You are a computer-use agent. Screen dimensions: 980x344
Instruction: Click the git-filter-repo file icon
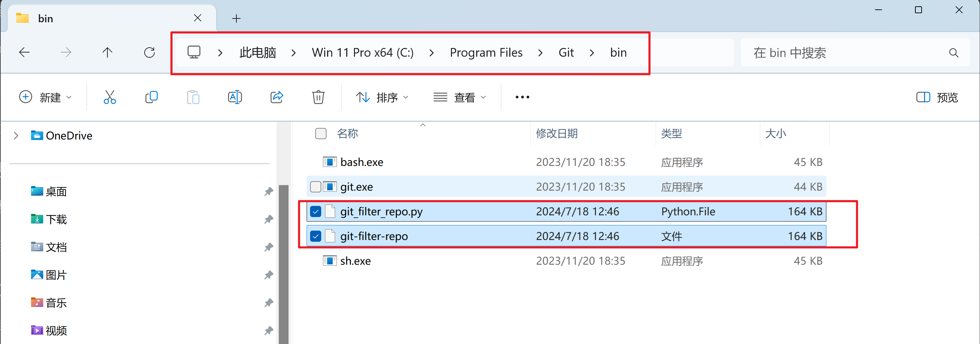coord(330,236)
